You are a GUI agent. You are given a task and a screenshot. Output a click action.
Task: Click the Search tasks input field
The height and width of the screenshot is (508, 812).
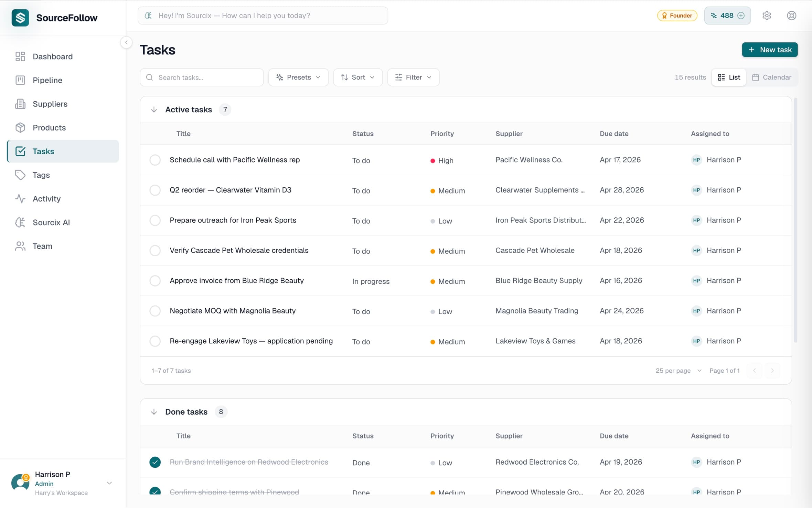pos(202,77)
